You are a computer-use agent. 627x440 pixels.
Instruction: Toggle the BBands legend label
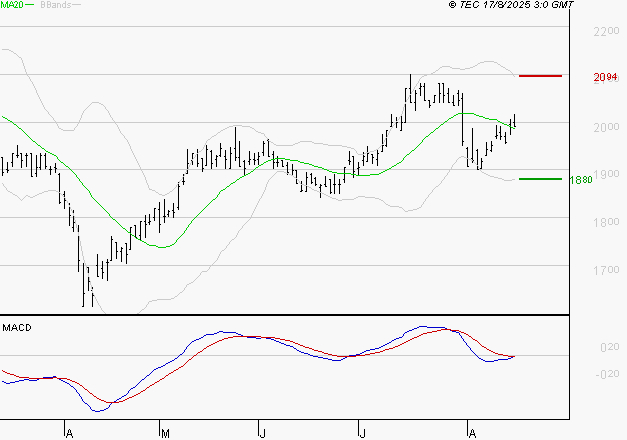click(55, 5)
